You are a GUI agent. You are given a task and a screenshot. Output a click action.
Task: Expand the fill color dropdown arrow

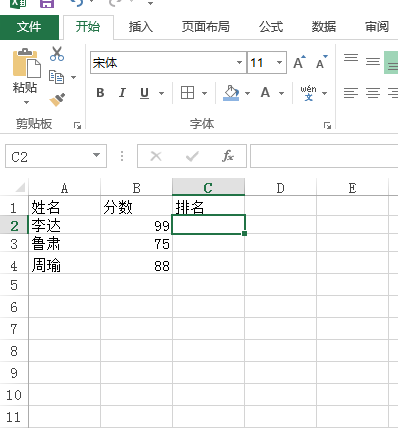[247, 93]
